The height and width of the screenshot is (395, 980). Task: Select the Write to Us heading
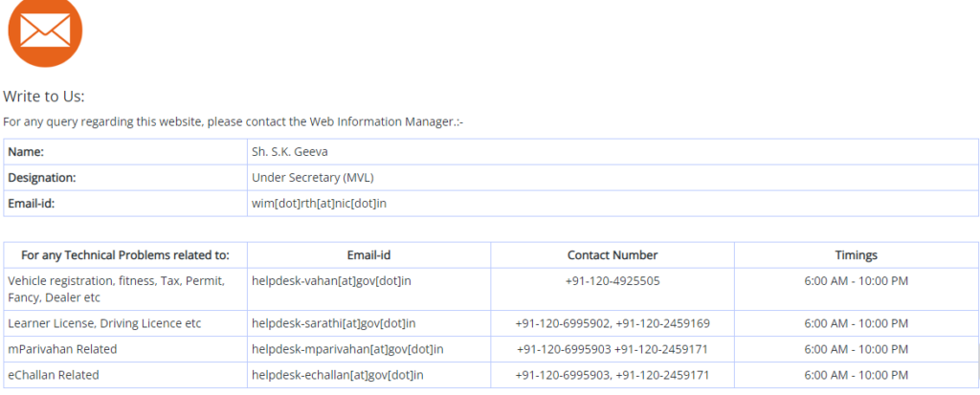click(44, 97)
